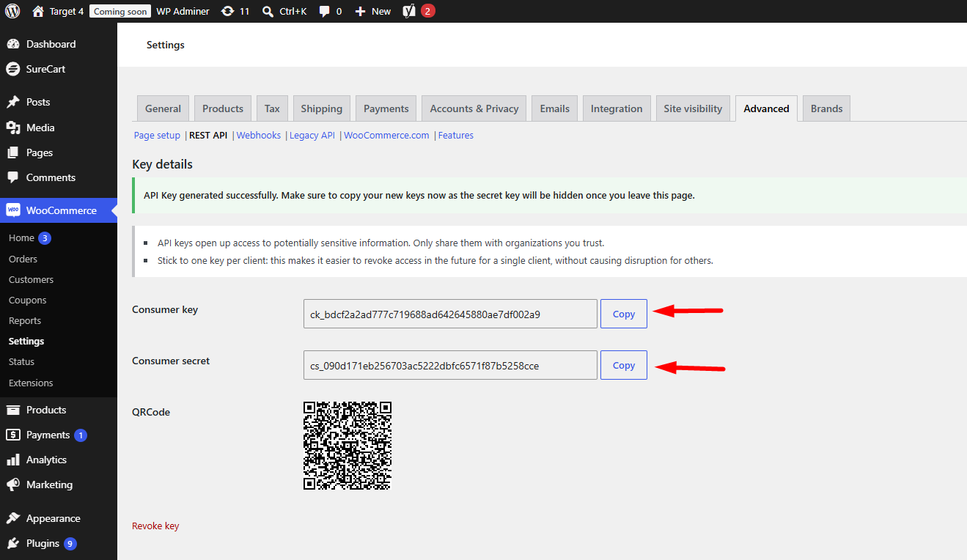Open the Reports submenu item

click(25, 320)
